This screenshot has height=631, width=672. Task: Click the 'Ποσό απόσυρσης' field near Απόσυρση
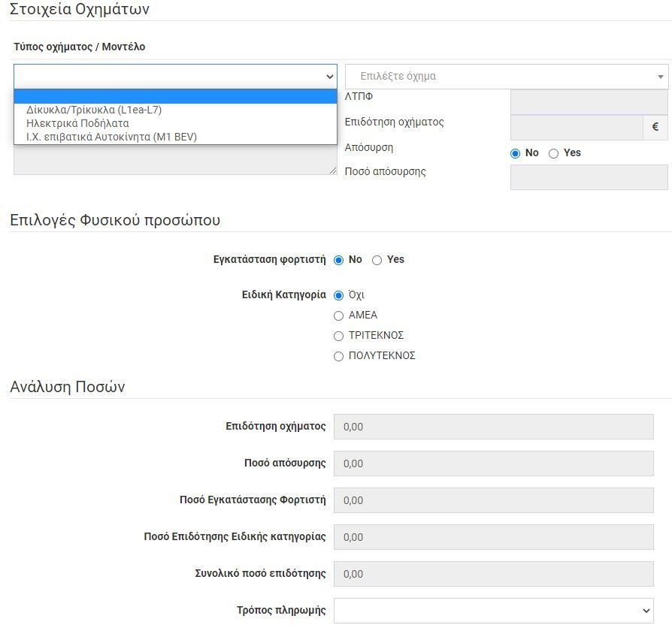click(x=589, y=177)
